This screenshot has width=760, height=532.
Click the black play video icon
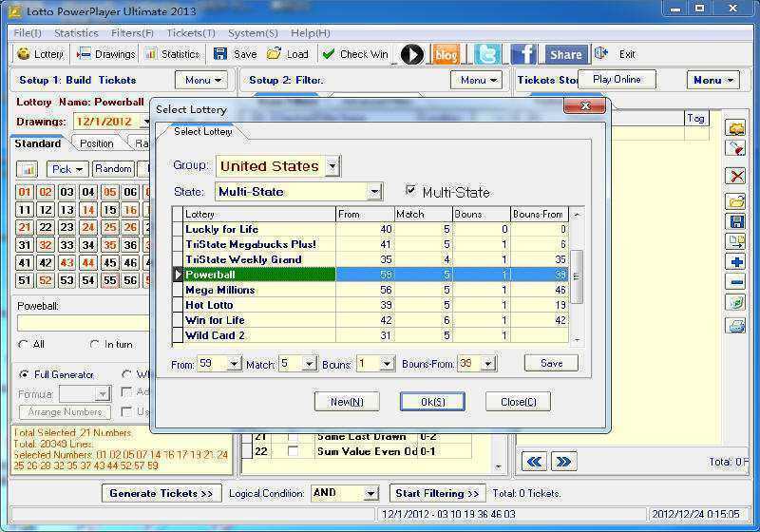(x=412, y=54)
